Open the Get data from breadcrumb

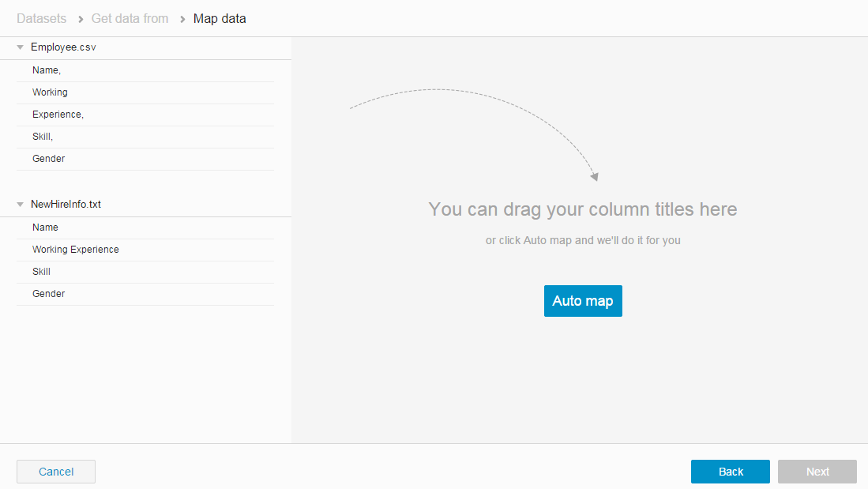(x=130, y=18)
